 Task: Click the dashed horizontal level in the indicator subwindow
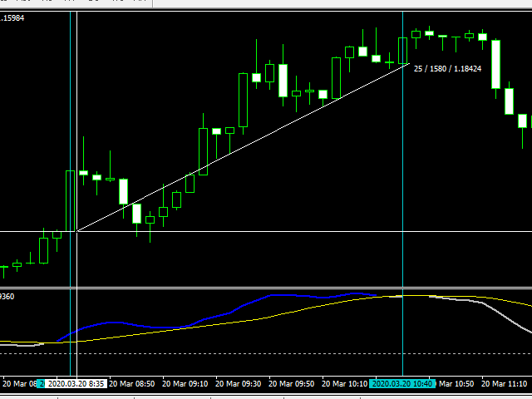(x=266, y=354)
